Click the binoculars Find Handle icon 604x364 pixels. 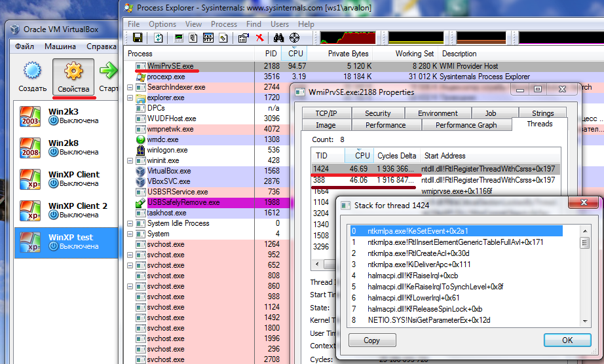coord(278,38)
